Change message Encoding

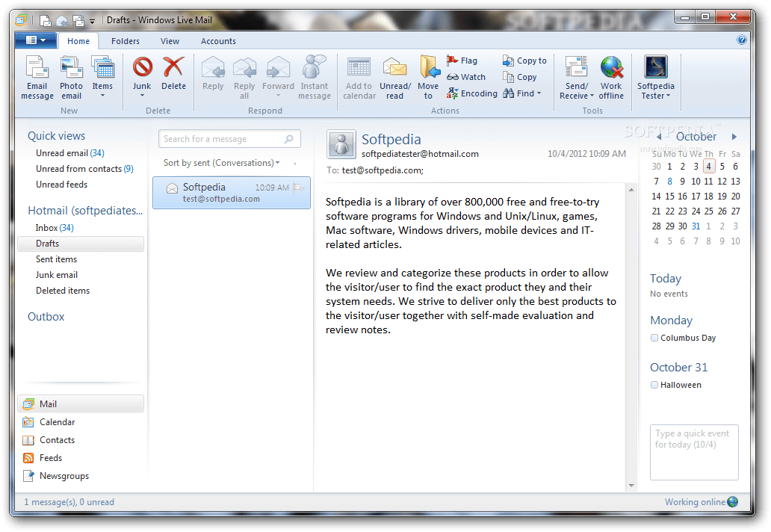tap(471, 93)
